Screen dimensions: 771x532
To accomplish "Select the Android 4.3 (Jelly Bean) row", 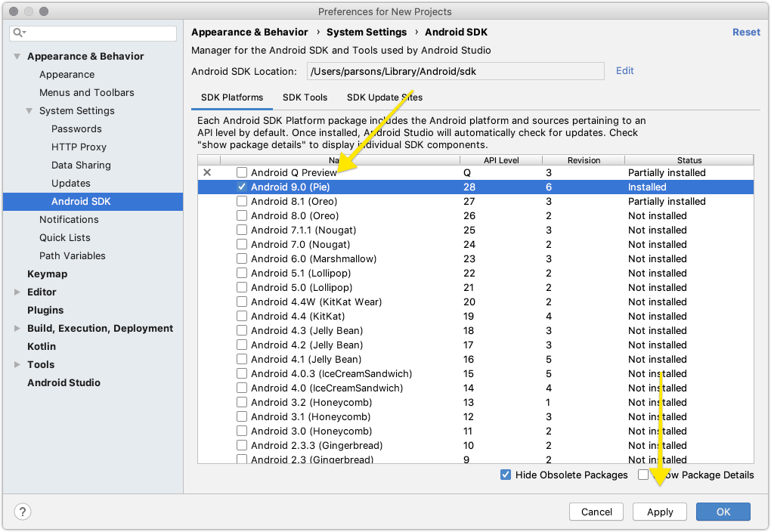I will (x=475, y=331).
